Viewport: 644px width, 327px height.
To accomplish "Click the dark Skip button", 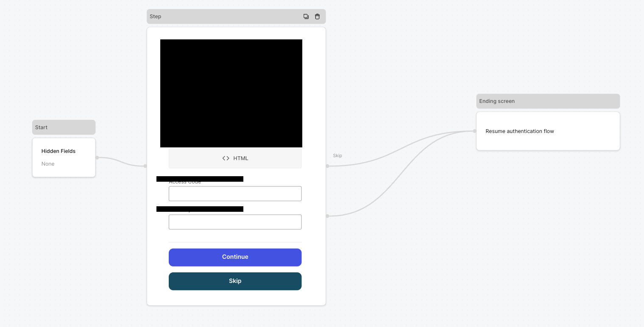I will coord(235,281).
